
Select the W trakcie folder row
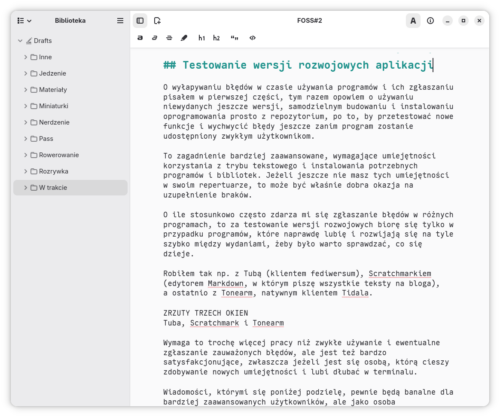(x=70, y=188)
